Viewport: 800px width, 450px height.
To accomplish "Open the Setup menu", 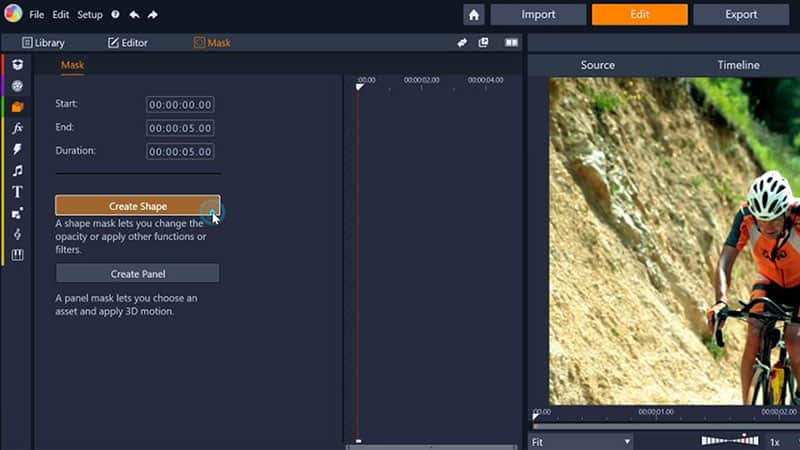I will [90, 16].
